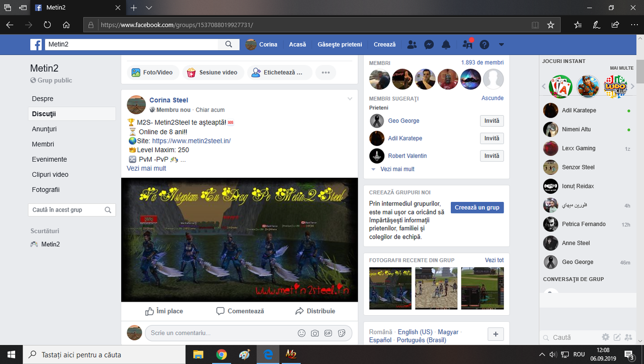
Task: Add page to favorites star icon
Action: 550,25
